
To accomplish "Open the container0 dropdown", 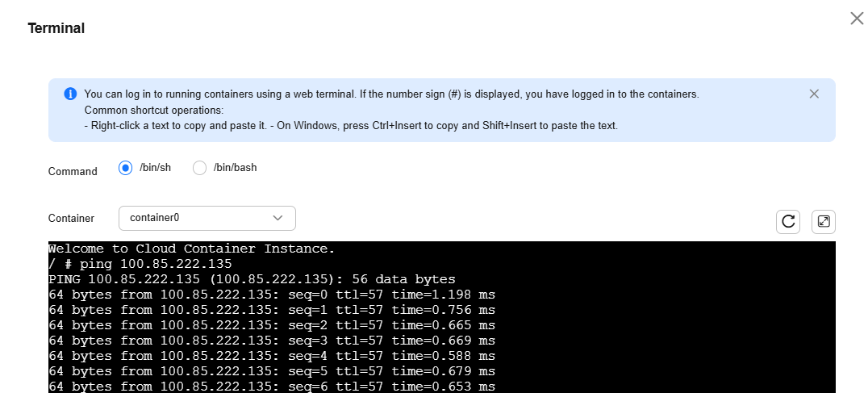I will pyautogui.click(x=207, y=218).
